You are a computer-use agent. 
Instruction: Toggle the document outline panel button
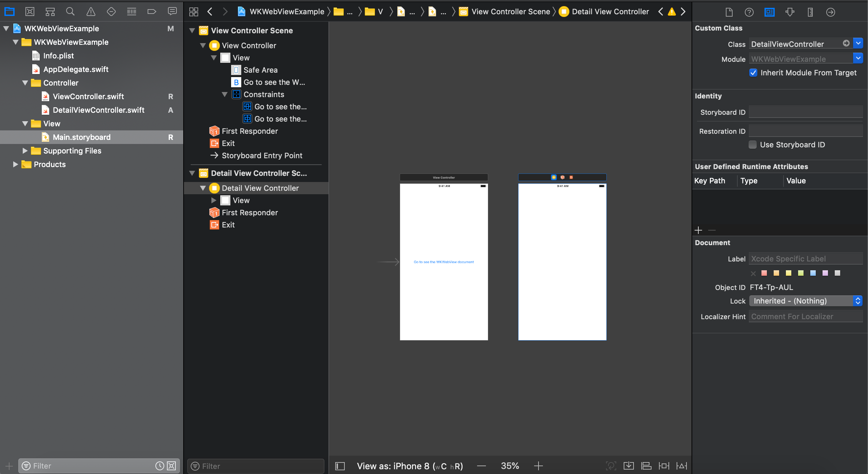point(340,466)
